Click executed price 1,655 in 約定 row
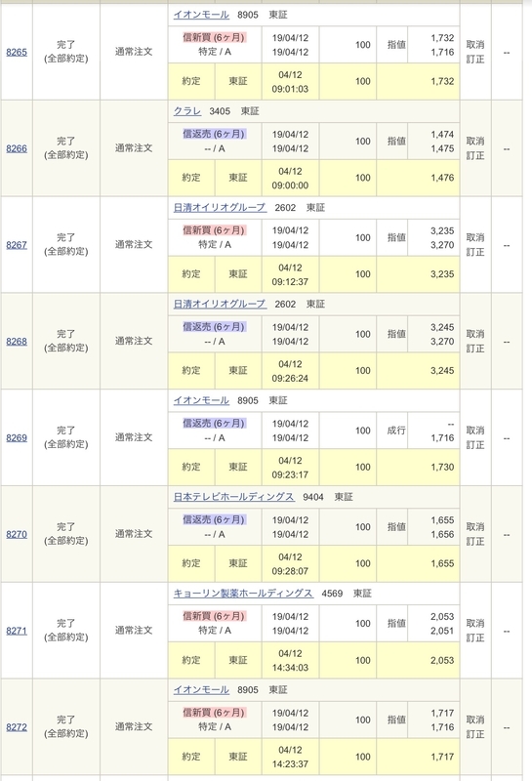This screenshot has width=532, height=781. click(x=442, y=563)
